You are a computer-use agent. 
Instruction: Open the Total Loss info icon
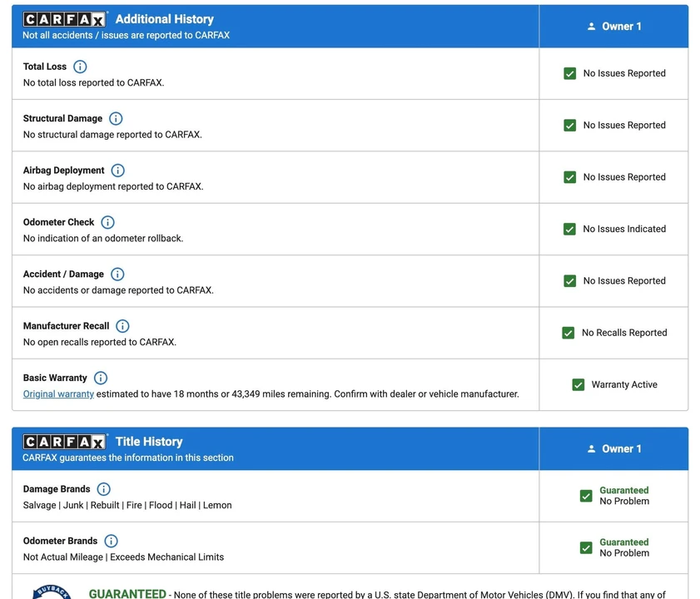click(80, 67)
